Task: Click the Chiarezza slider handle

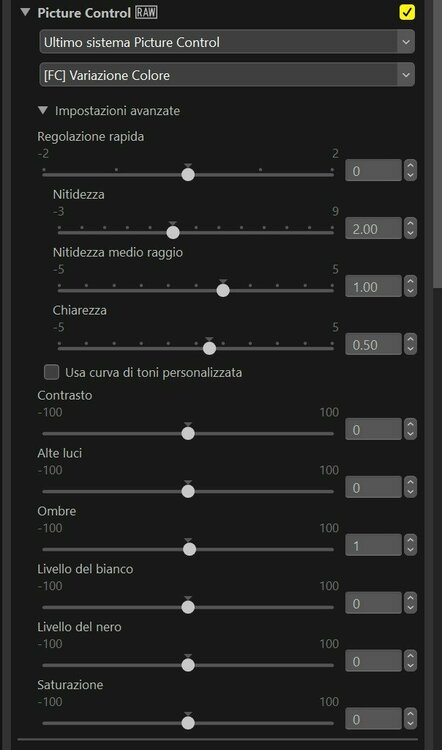Action: pyautogui.click(x=210, y=348)
